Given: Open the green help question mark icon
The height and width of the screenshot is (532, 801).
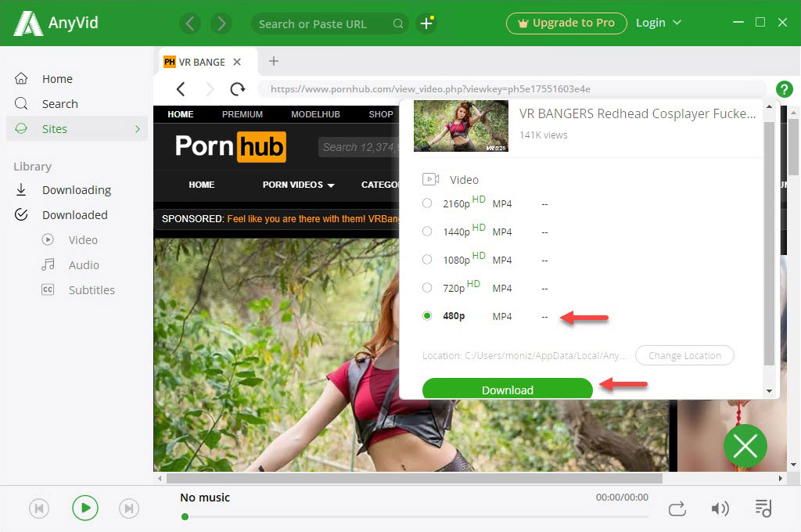Looking at the screenshot, I should (x=784, y=89).
